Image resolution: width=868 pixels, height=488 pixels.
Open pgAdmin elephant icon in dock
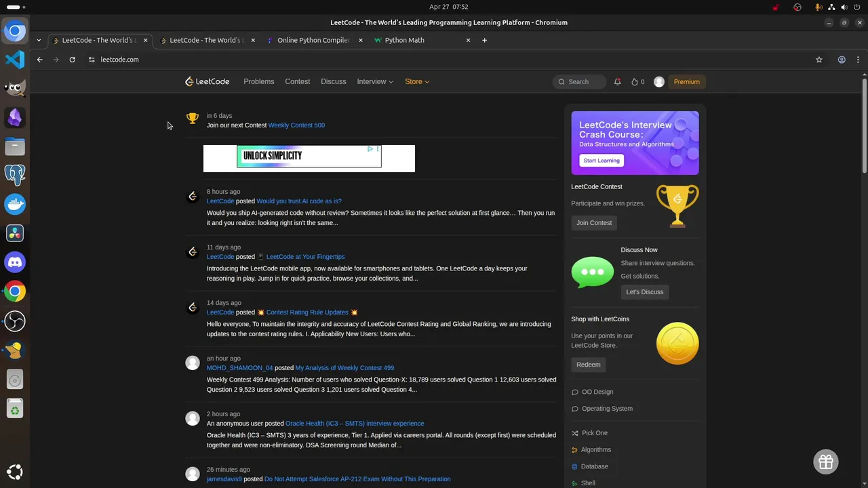tap(15, 174)
